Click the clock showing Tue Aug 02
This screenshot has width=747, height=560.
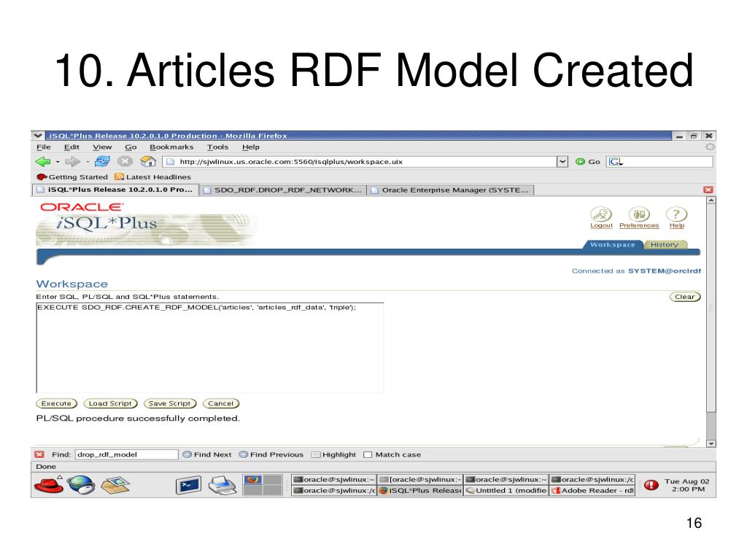click(687, 485)
